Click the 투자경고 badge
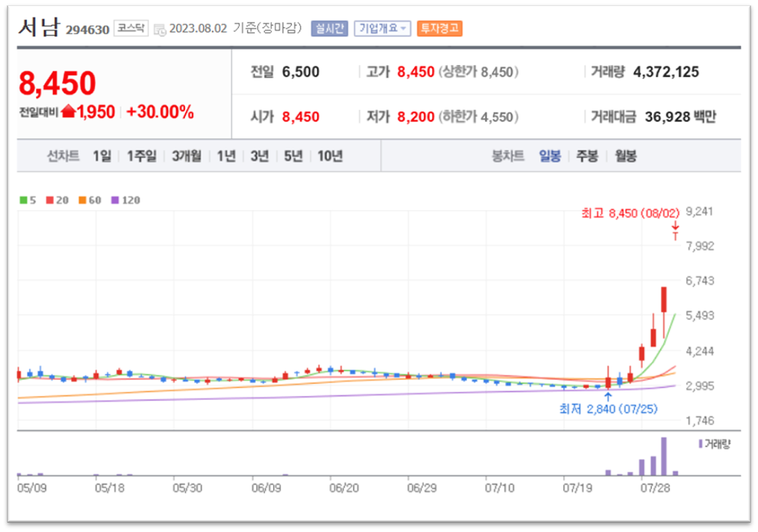 [439, 29]
